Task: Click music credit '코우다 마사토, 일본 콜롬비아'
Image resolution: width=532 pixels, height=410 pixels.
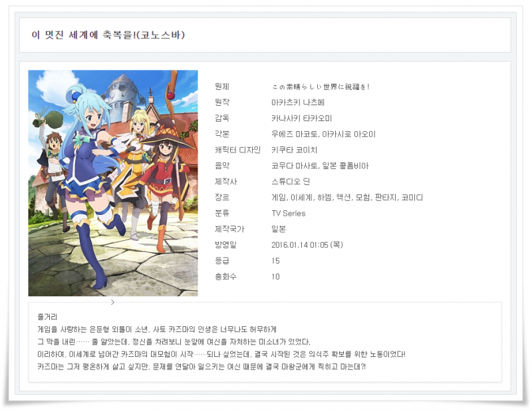Action: 320,166
